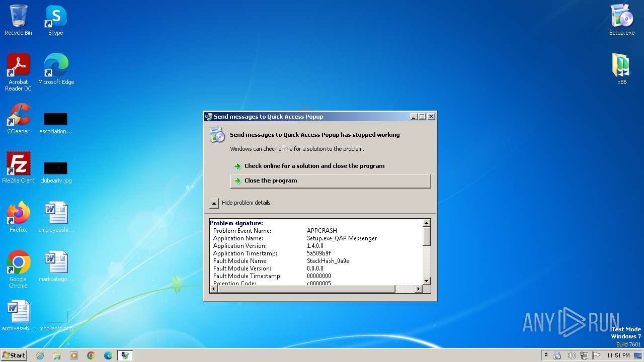Open the Start menu
The image size is (644, 362).
pos(14,355)
